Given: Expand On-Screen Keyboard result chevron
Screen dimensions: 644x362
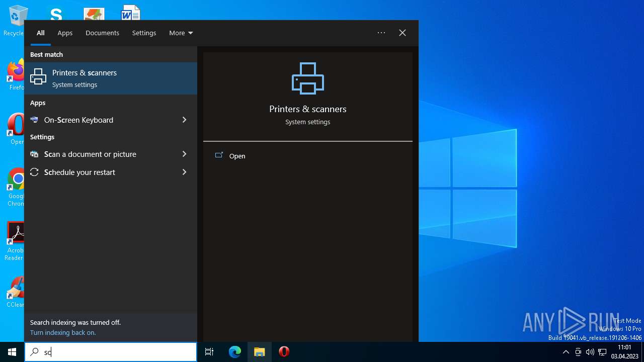Looking at the screenshot, I should (184, 120).
